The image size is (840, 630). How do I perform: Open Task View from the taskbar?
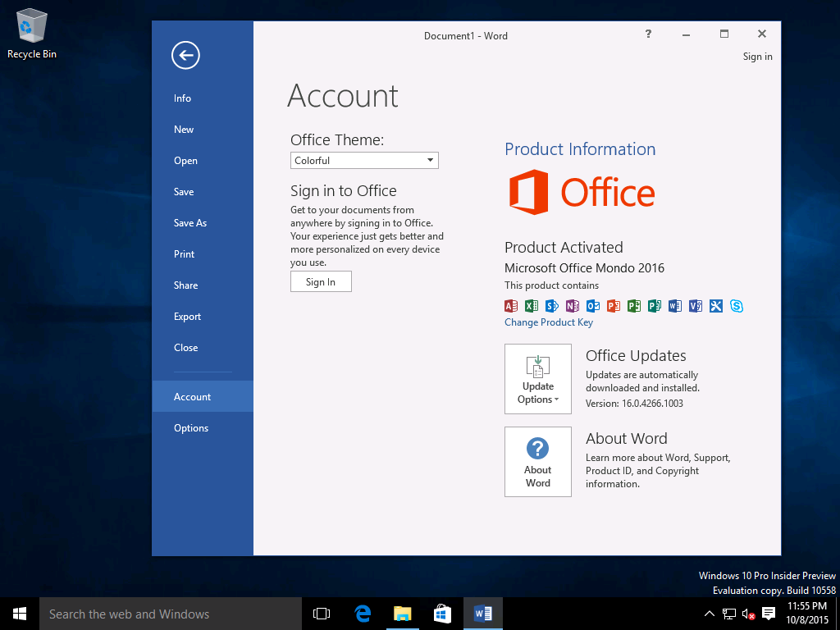[x=322, y=614]
